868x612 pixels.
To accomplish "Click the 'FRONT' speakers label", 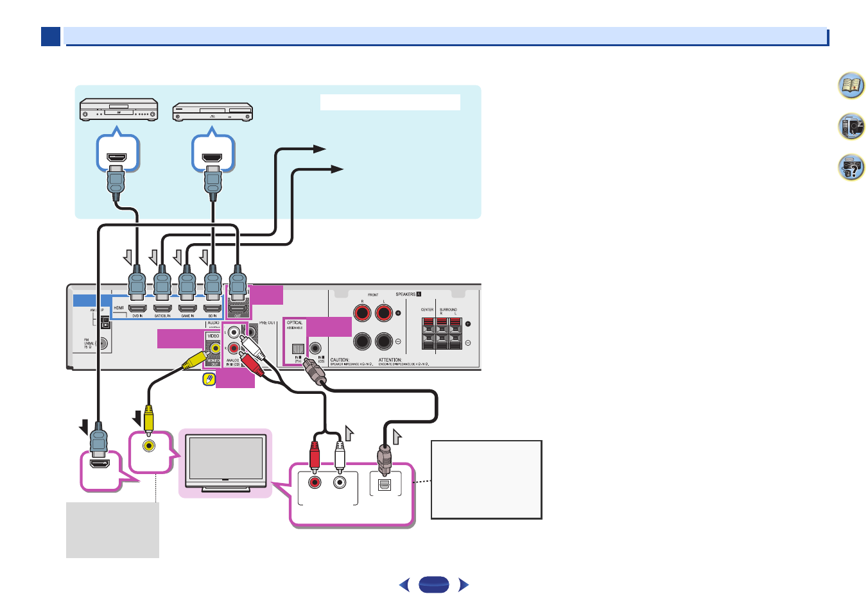I will pos(373,295).
